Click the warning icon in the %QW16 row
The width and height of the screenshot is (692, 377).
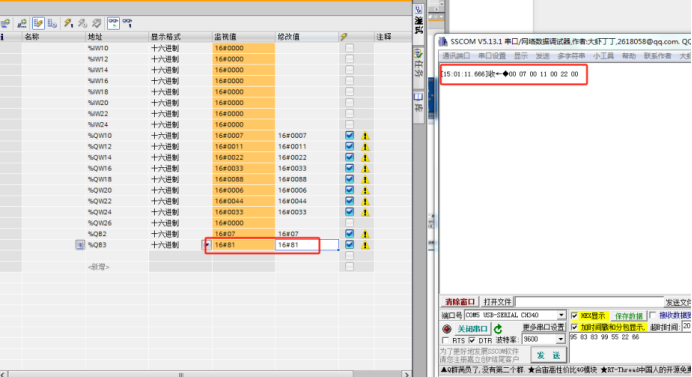pos(365,169)
